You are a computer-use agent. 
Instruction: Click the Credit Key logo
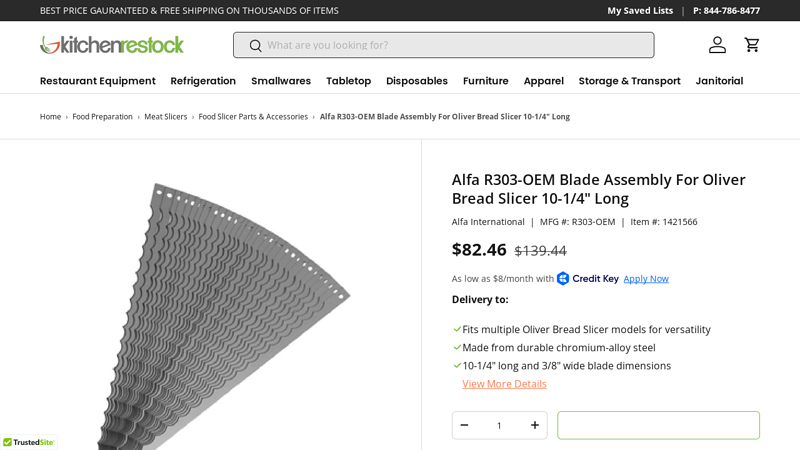click(x=587, y=279)
